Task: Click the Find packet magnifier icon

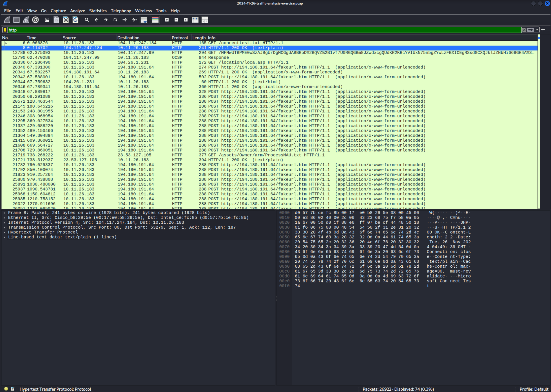Action: pos(87,20)
